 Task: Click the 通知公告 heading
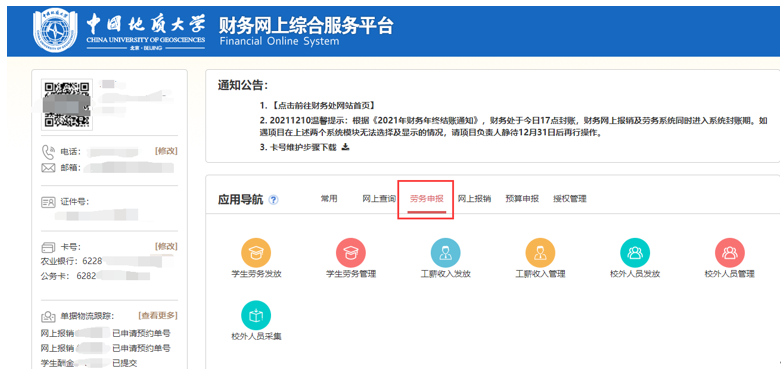tap(243, 86)
